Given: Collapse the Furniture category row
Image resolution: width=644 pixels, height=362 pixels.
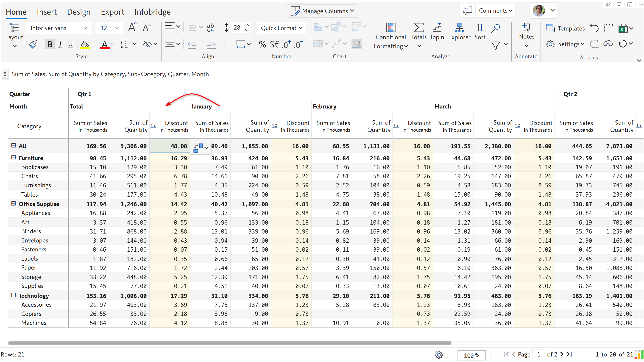Looking at the screenshot, I should coord(14,158).
